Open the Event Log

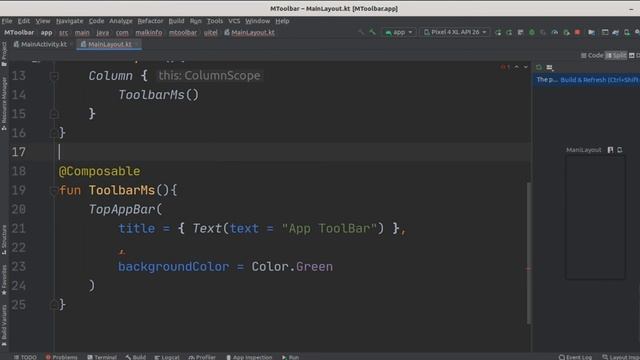(x=575, y=357)
